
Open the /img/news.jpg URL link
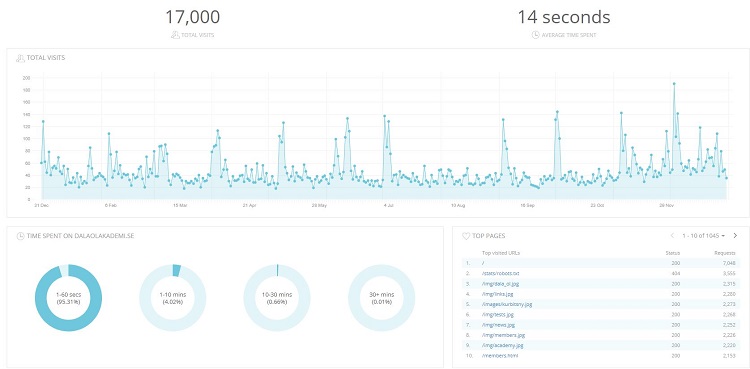pyautogui.click(x=498, y=325)
